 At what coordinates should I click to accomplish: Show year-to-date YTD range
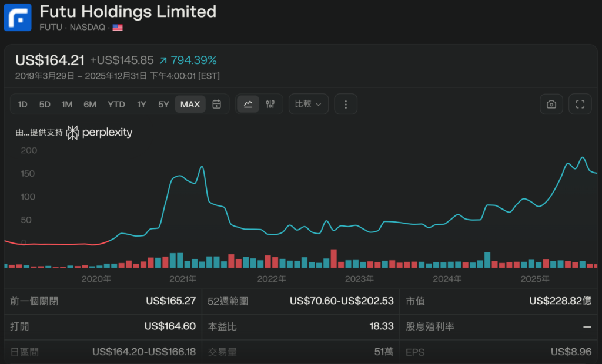tap(116, 105)
